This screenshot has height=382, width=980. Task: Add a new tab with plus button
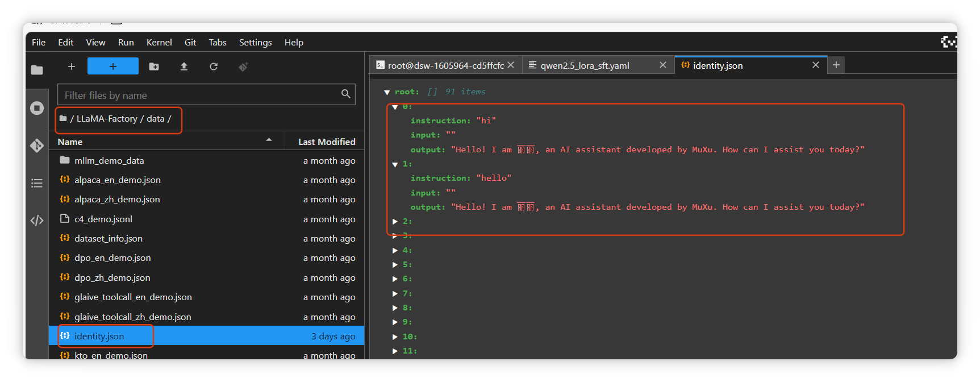pyautogui.click(x=836, y=65)
